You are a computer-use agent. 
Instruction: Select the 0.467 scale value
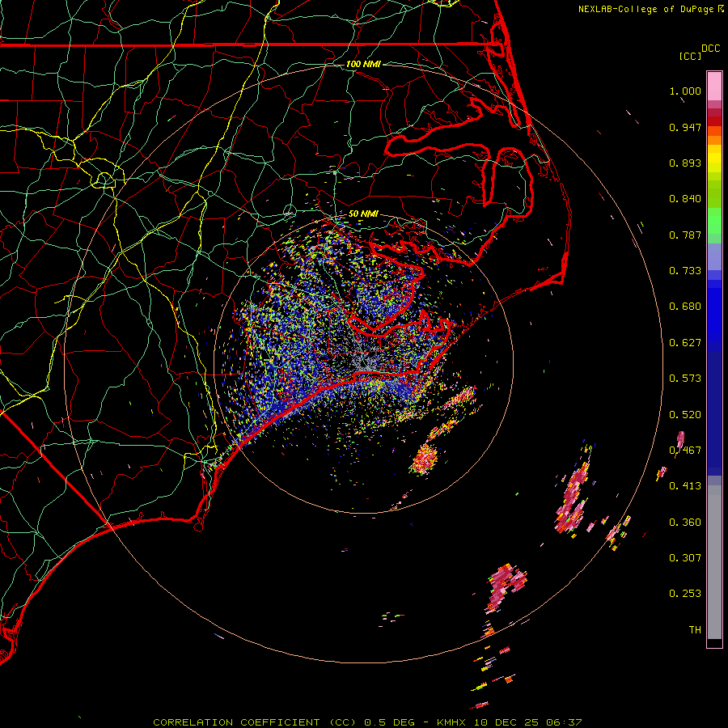(685, 451)
